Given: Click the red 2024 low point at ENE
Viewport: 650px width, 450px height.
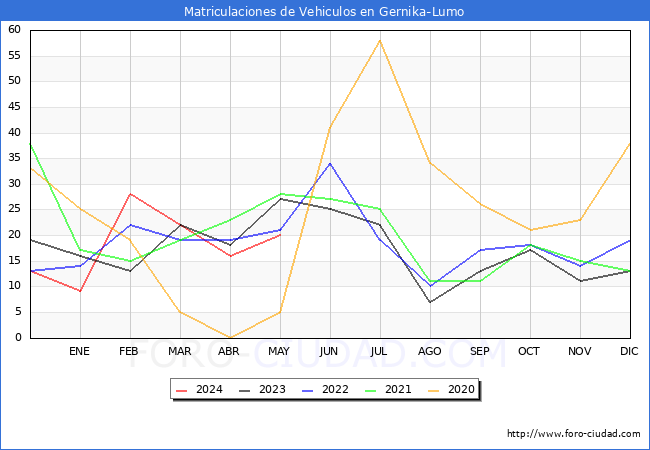Looking at the screenshot, I should (80, 291).
